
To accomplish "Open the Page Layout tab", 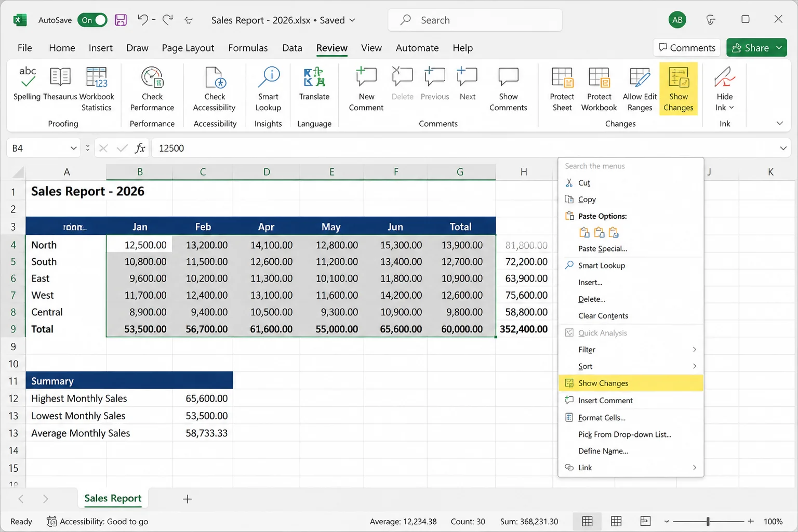I will click(x=188, y=48).
